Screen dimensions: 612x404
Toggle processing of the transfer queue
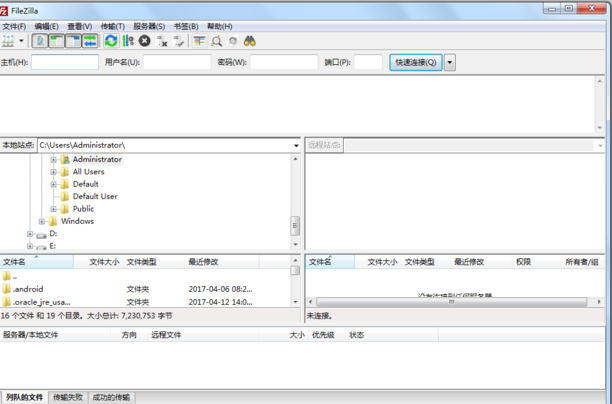(x=128, y=41)
